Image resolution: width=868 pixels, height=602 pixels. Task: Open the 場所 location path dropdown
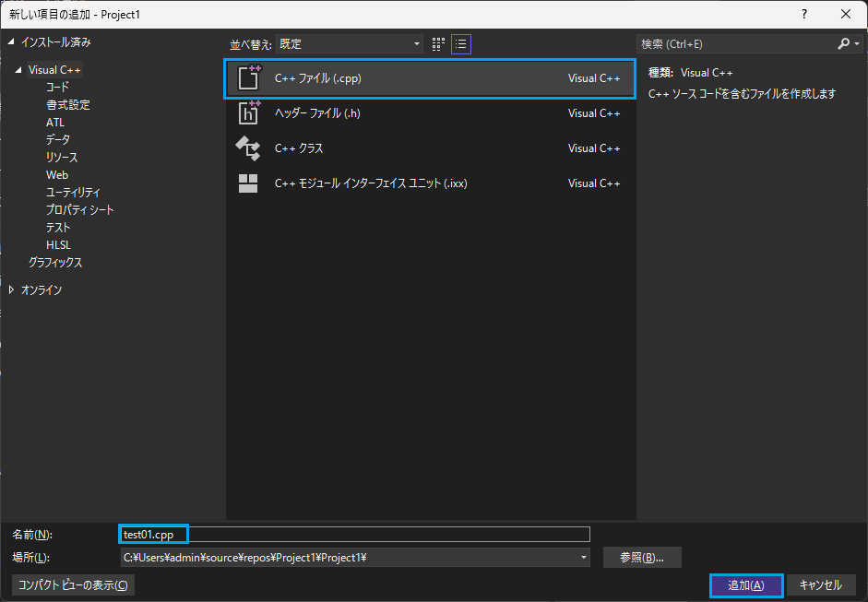click(x=584, y=557)
